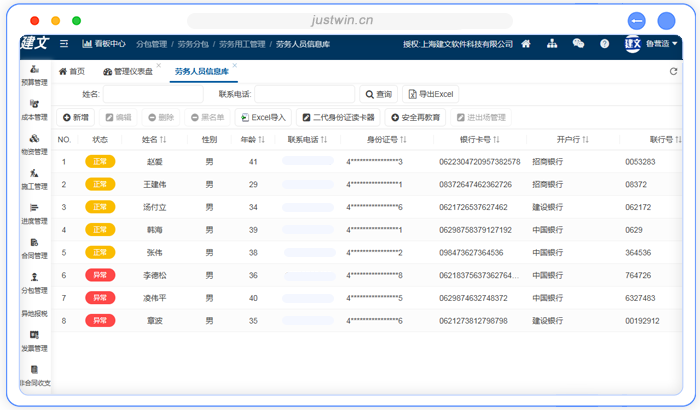The height and width of the screenshot is (410, 700).
Task: Click the organization structure icon
Action: pos(551,44)
